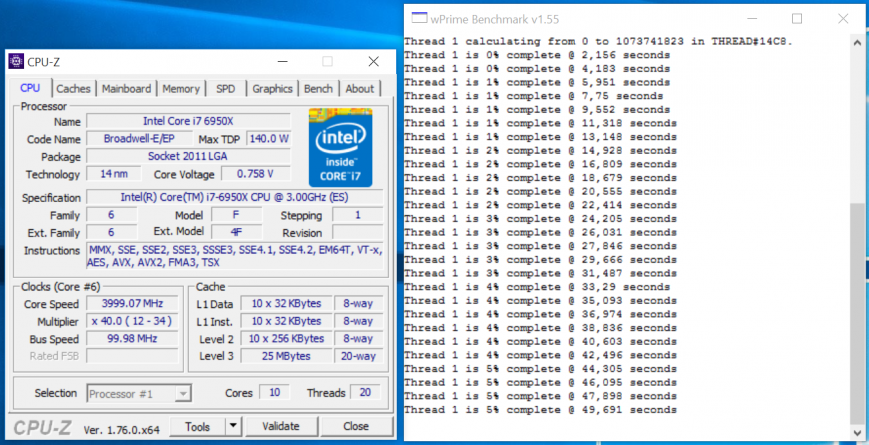Click the wPrime line ending '33,29 seconds'
Image resolution: width=869 pixels, height=445 pixels.
pyautogui.click(x=537, y=287)
